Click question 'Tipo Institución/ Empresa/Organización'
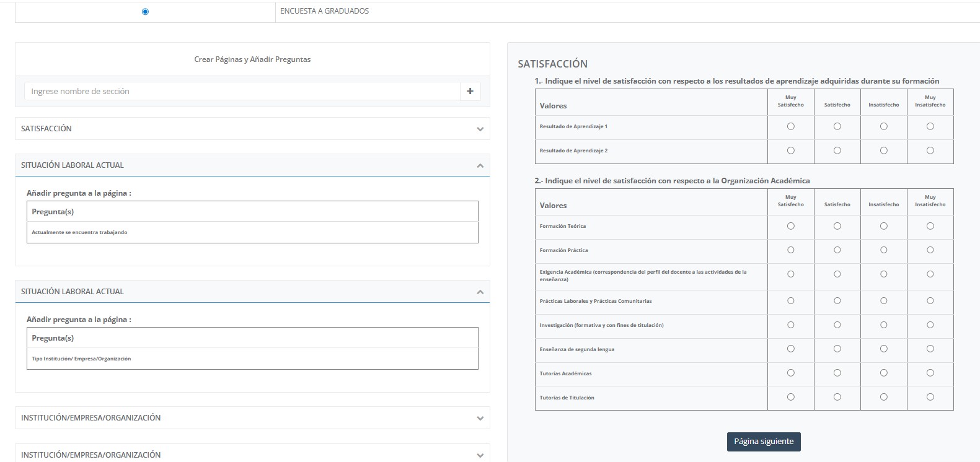The height and width of the screenshot is (462, 980). coord(81,359)
